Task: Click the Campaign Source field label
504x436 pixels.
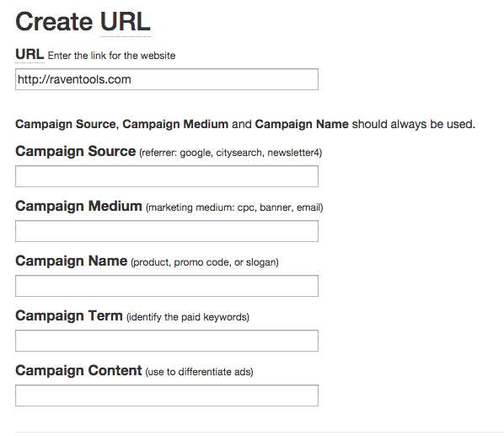Action: 76,152
